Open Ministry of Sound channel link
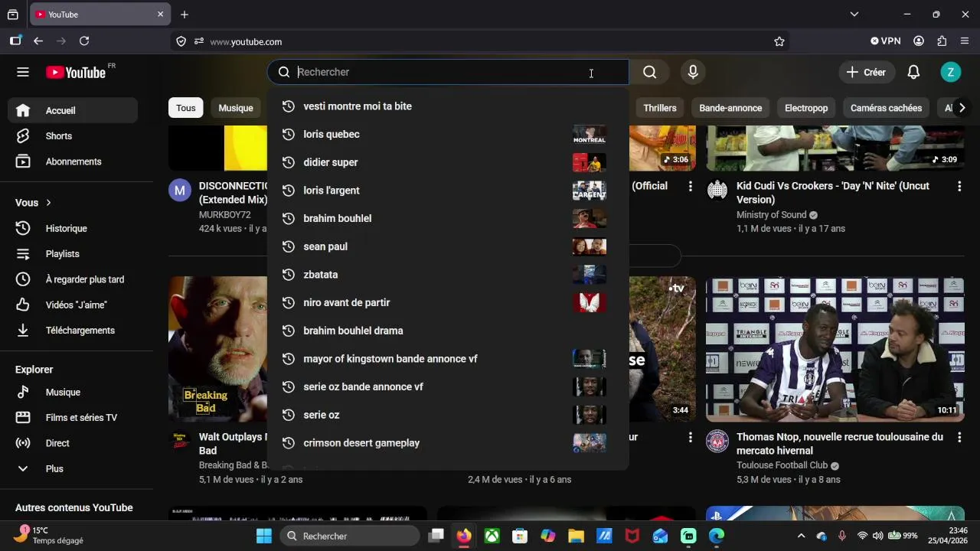This screenshot has height=551, width=980. 772,215
